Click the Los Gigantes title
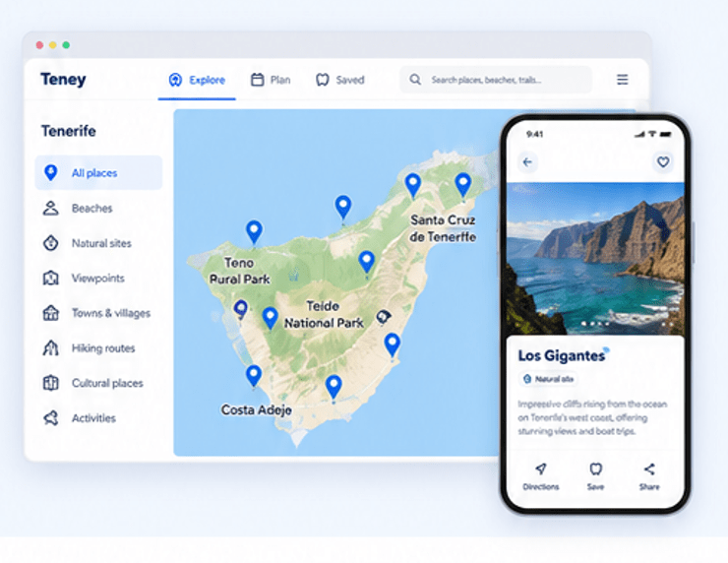Viewport: 728px width, 563px height. pyautogui.click(x=562, y=356)
